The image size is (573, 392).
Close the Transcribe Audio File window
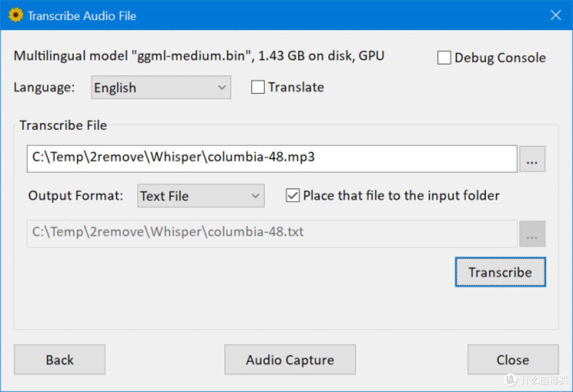coord(556,15)
